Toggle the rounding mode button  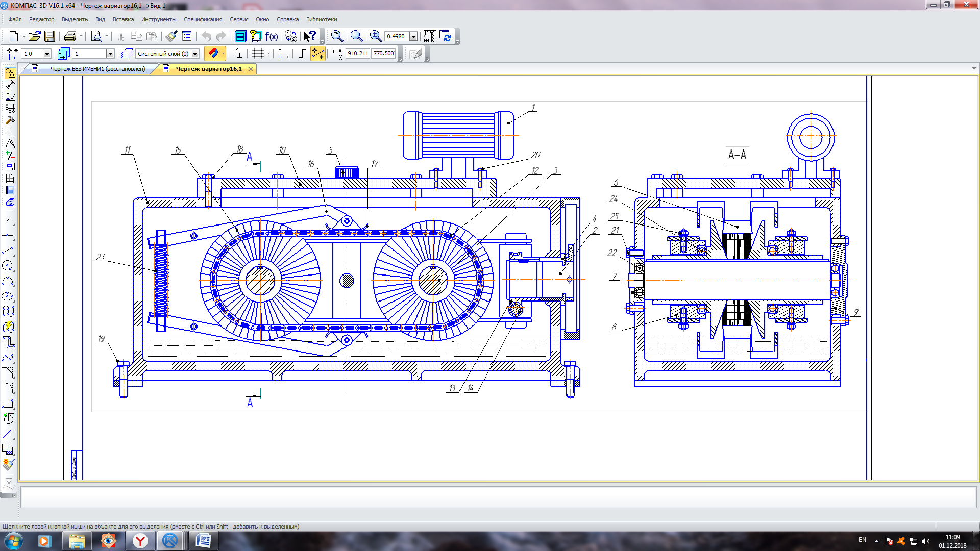[302, 53]
